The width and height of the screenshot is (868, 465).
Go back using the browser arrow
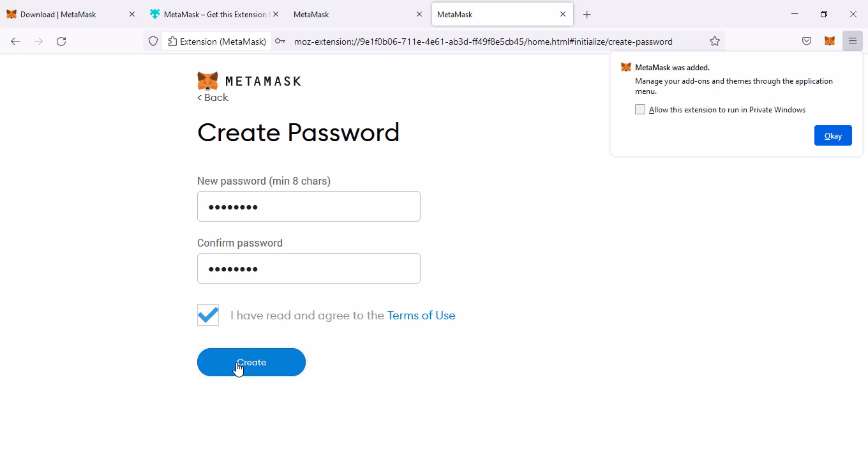pyautogui.click(x=15, y=41)
